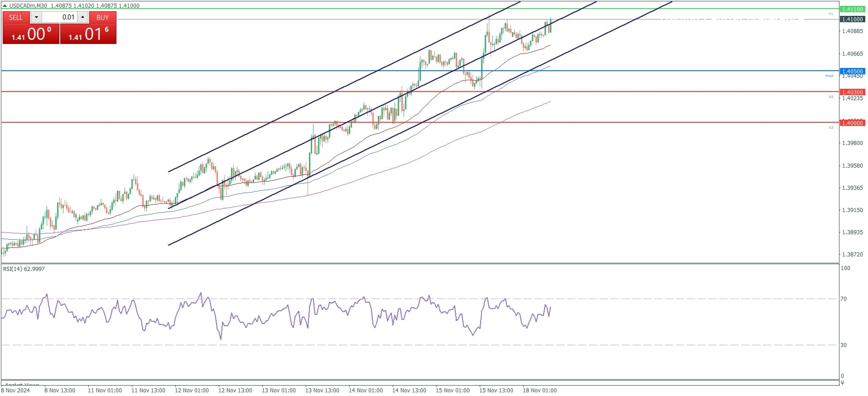Click the Pivot level label
868x396 pixels.
point(829,76)
